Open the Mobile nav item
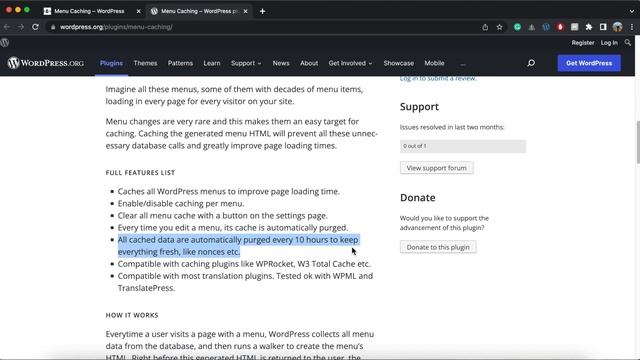 (x=434, y=63)
